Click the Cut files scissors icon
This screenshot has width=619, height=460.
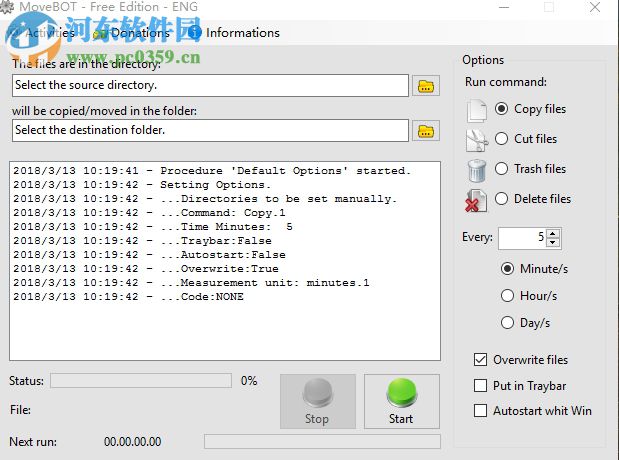[477, 141]
